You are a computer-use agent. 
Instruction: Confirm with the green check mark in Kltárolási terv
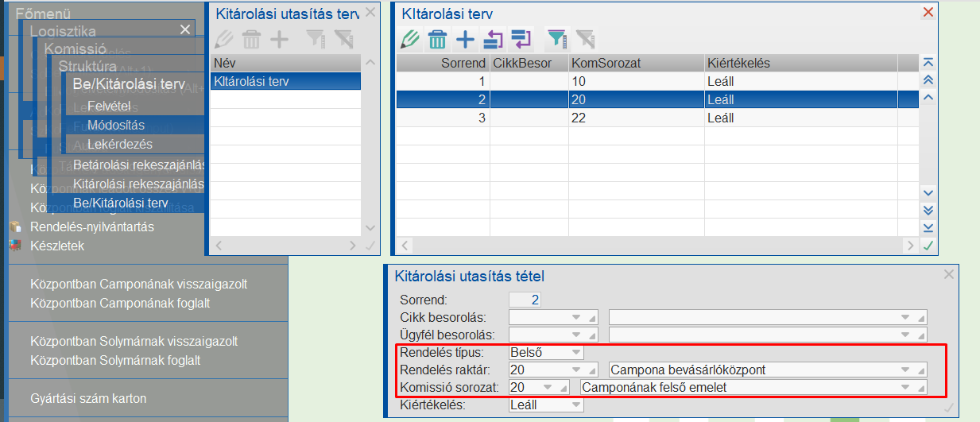click(928, 246)
